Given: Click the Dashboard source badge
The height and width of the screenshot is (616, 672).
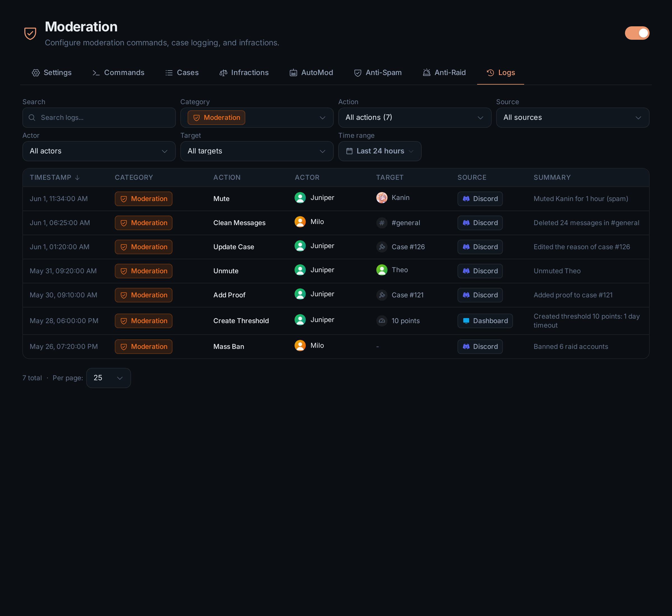Looking at the screenshot, I should 485,321.
